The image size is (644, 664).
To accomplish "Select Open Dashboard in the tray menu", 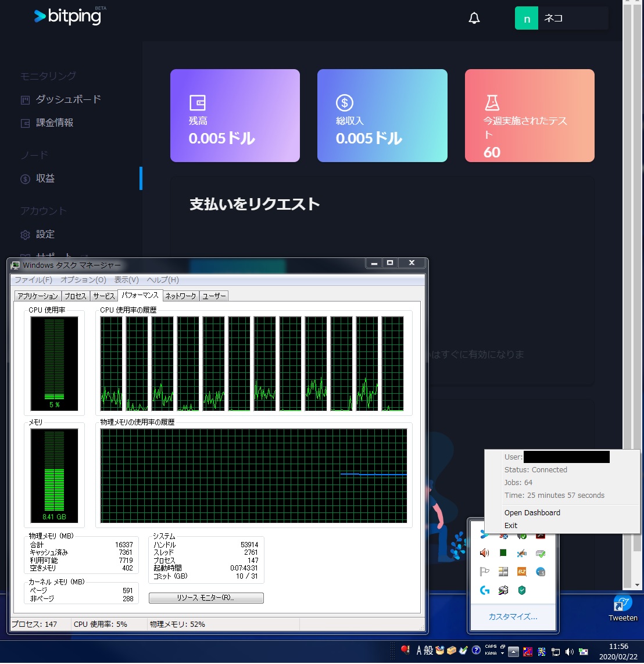I will coord(532,512).
